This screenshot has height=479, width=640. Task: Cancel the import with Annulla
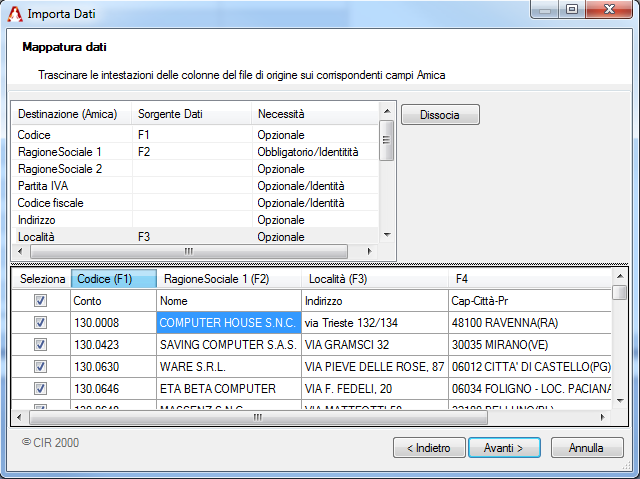pyautogui.click(x=587, y=447)
